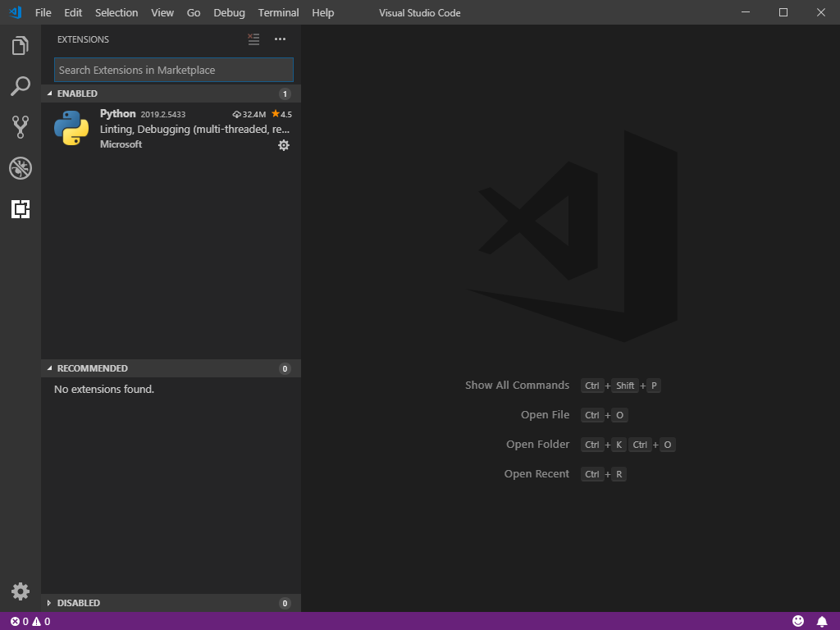The image size is (840, 630).
Task: Click the Microsoft publisher label
Action: click(121, 144)
